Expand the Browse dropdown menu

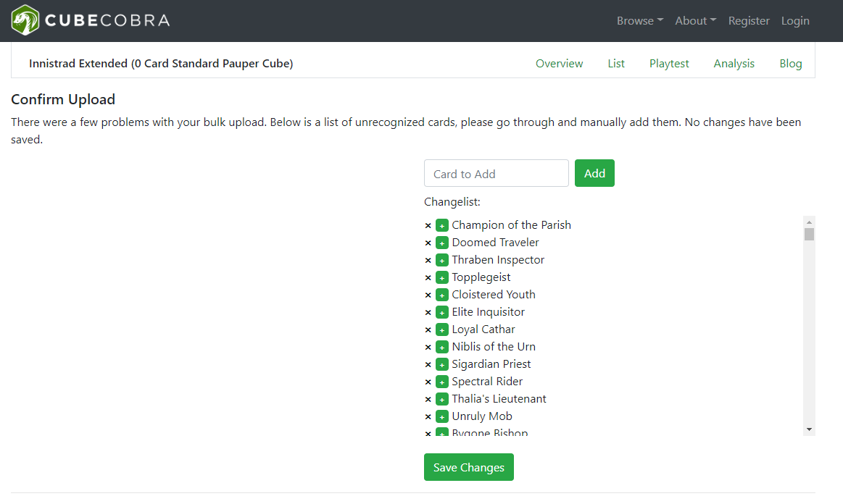pos(640,20)
